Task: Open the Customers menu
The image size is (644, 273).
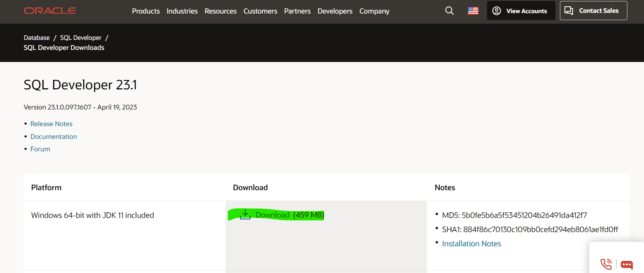Action: pos(260,11)
